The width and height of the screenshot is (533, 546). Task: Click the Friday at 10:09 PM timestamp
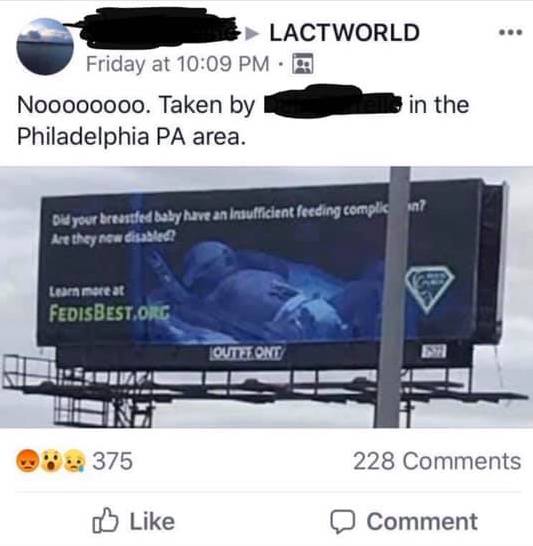[x=177, y=64]
